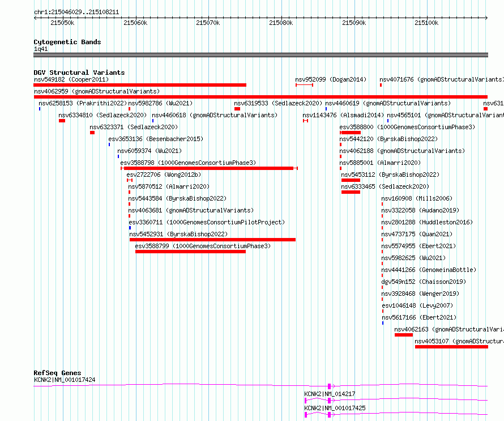The width and height of the screenshot is (504, 421).
Task: Select red bar under esv3588799 label
Action: pos(190,252)
